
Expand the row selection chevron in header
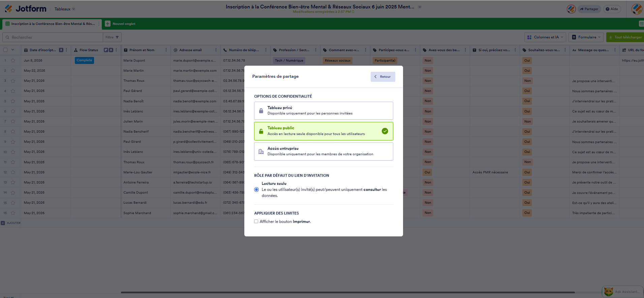click(13, 50)
